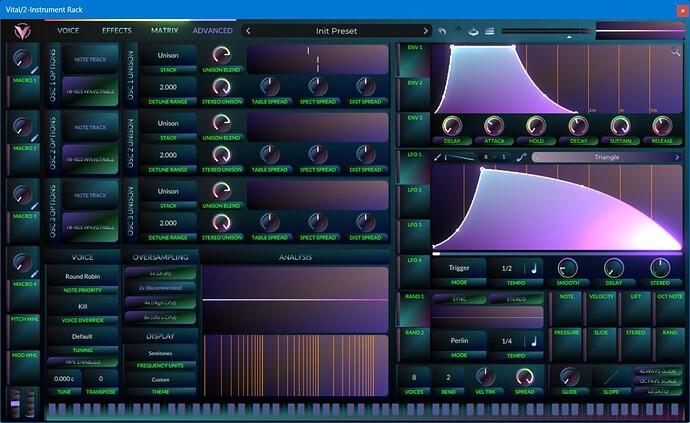This screenshot has height=423, width=690.
Task: Switch to the Advanced tab
Action: click(213, 30)
